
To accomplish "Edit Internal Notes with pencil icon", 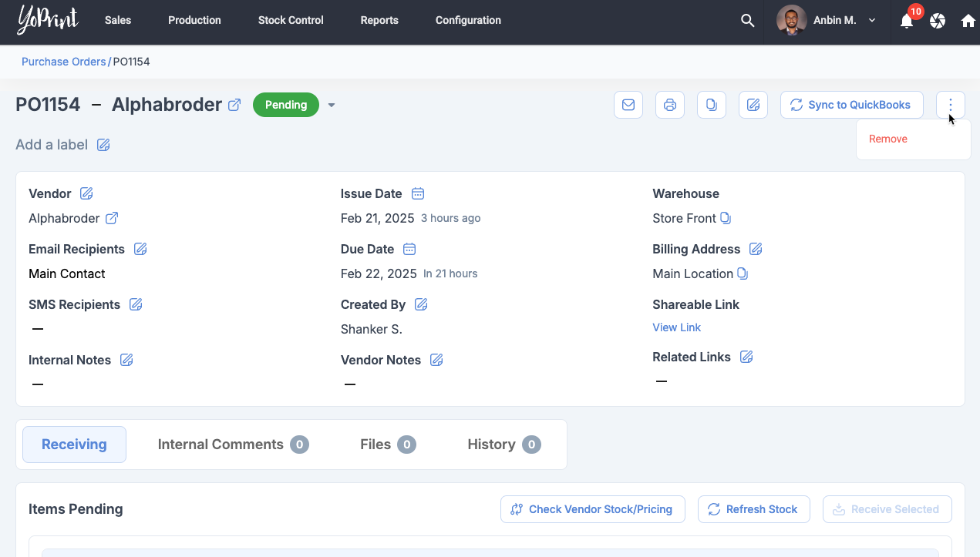I will click(126, 360).
